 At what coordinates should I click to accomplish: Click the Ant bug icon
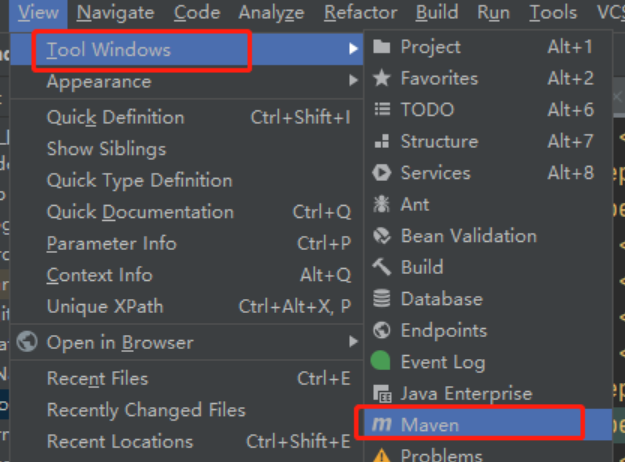tap(381, 204)
